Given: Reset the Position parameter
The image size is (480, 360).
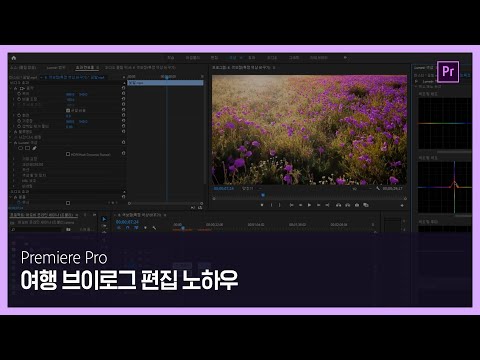Looking at the screenshot, I should pyautogui.click(x=123, y=94).
